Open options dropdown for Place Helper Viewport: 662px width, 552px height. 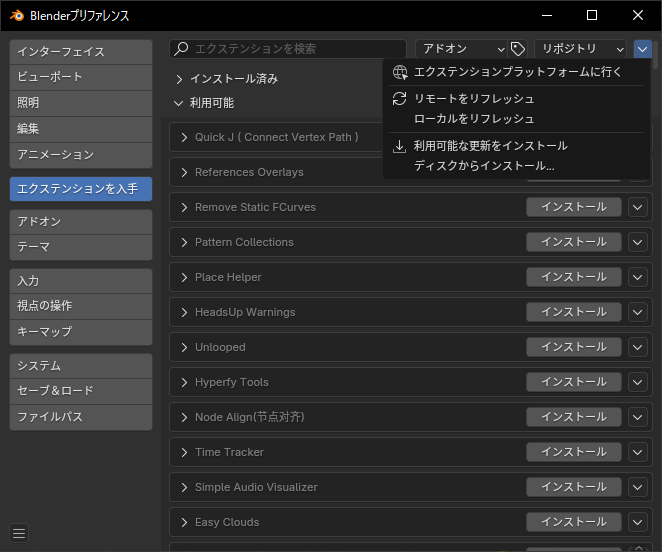[x=638, y=277]
